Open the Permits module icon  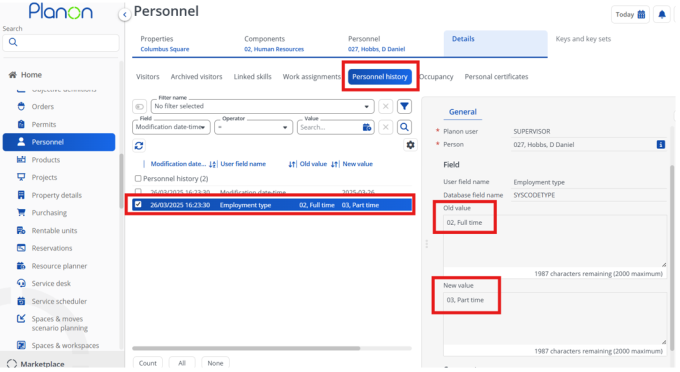click(x=21, y=124)
